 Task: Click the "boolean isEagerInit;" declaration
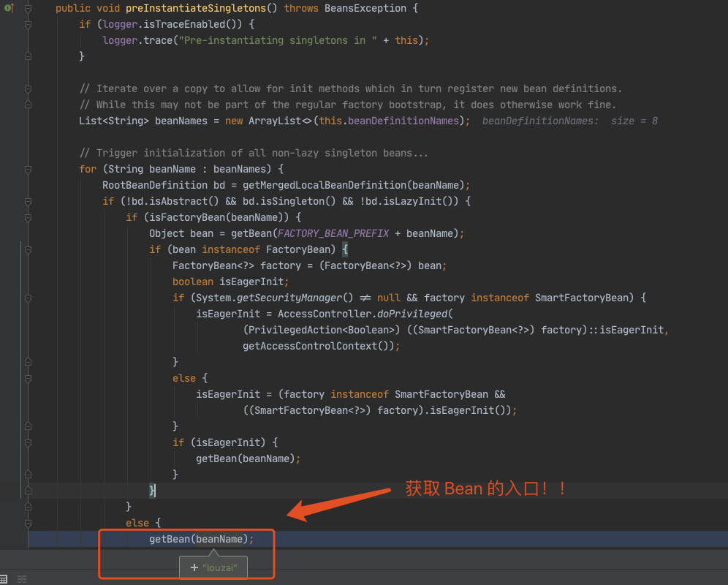pos(231,282)
